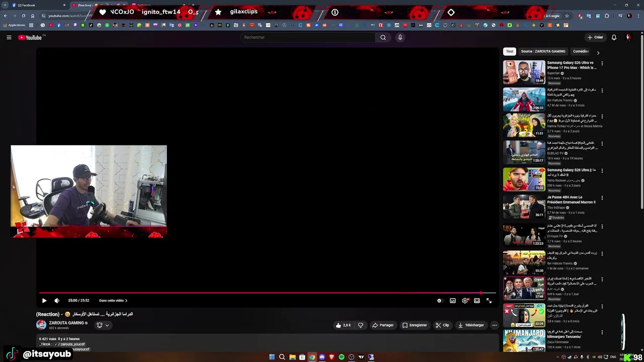644x362 pixels.
Task: Click the browser back arrow
Action: pos(6,16)
